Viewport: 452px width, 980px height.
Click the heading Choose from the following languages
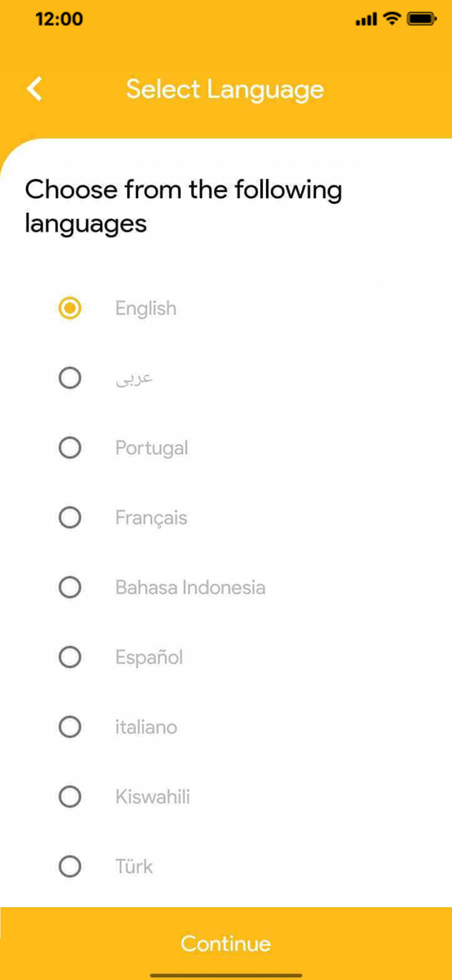click(183, 206)
